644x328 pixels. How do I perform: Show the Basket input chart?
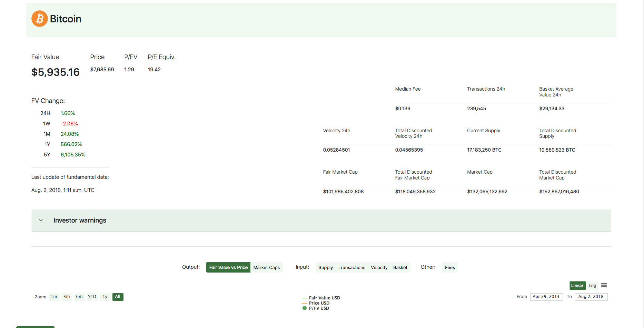coord(400,267)
